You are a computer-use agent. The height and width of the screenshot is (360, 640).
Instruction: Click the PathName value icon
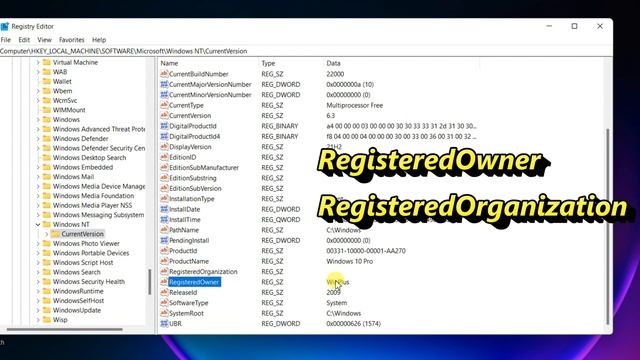[164, 230]
